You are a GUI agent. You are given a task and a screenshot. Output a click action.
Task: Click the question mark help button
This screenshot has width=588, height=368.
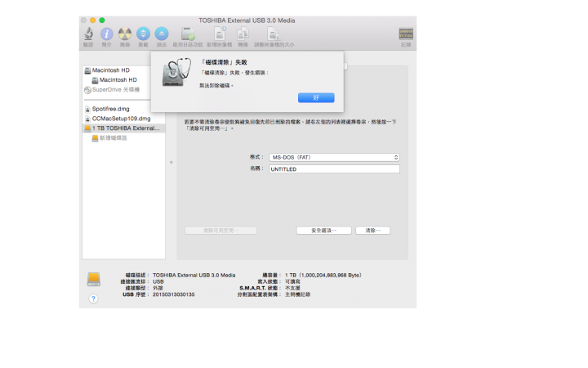[x=93, y=298]
